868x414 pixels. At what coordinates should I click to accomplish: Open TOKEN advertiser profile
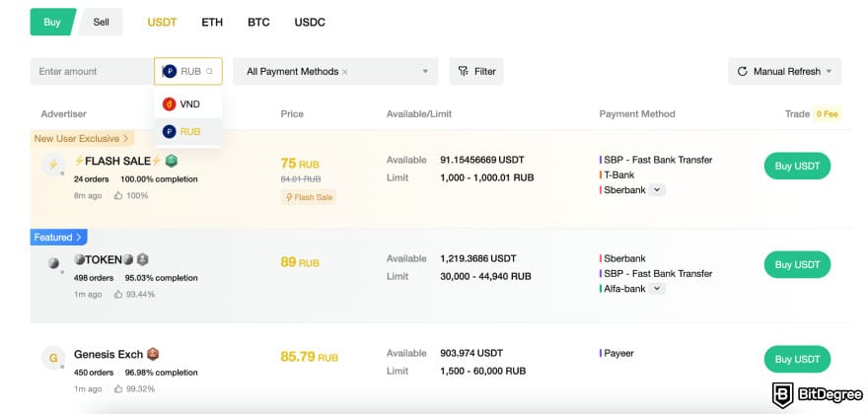point(105,259)
